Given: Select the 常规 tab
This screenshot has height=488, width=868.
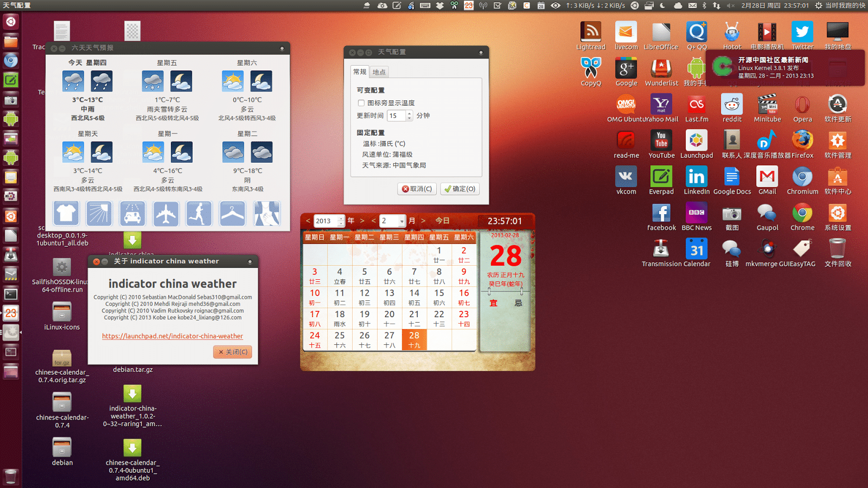Looking at the screenshot, I should [360, 72].
